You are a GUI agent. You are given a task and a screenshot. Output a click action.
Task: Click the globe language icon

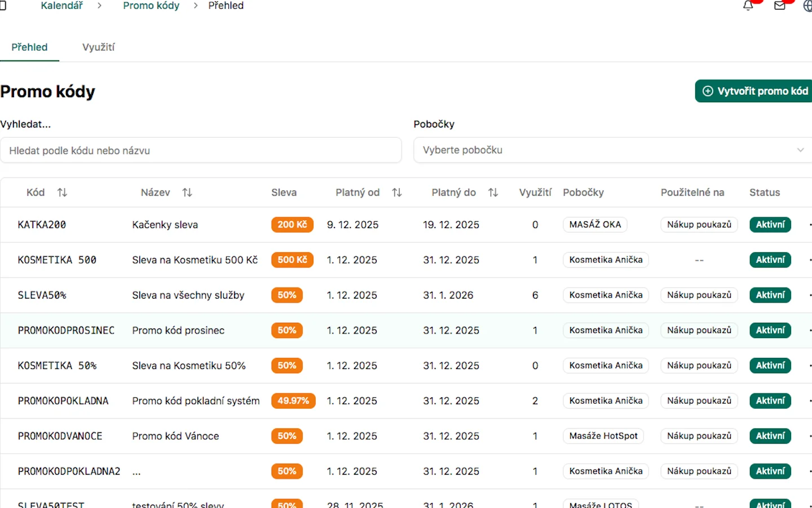[x=807, y=6]
